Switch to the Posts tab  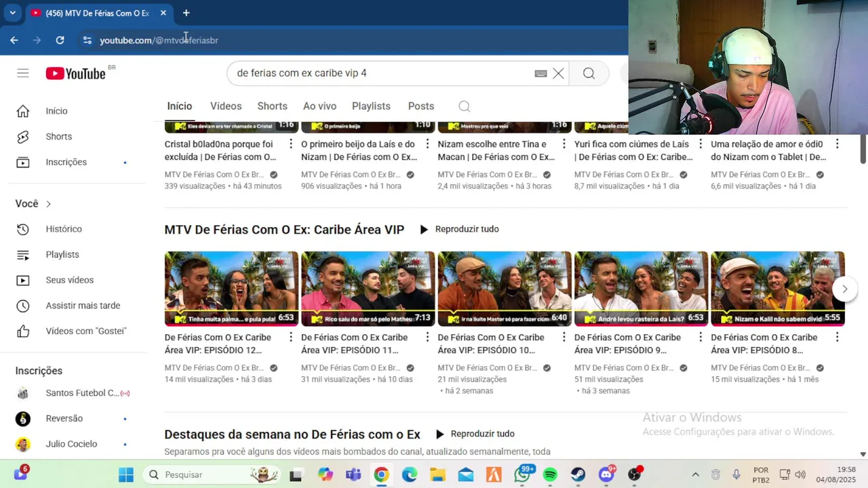[x=421, y=106]
